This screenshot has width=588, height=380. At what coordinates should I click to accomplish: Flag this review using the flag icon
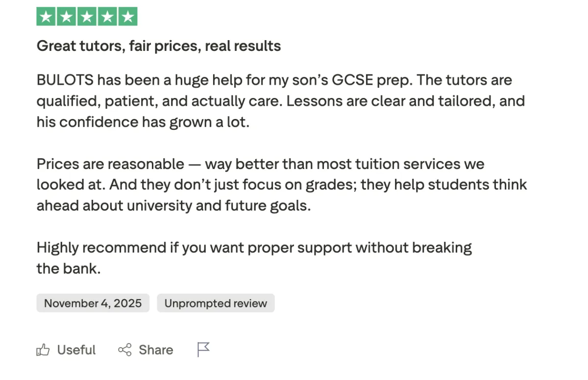203,350
